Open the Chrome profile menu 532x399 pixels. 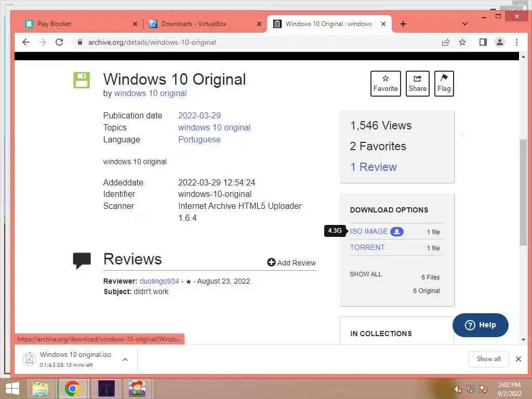(x=500, y=42)
